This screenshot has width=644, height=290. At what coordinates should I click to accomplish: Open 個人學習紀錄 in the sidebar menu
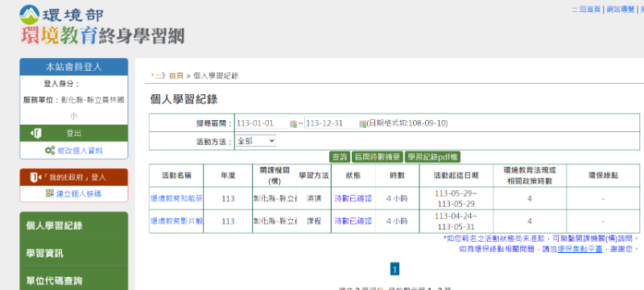(x=73, y=226)
